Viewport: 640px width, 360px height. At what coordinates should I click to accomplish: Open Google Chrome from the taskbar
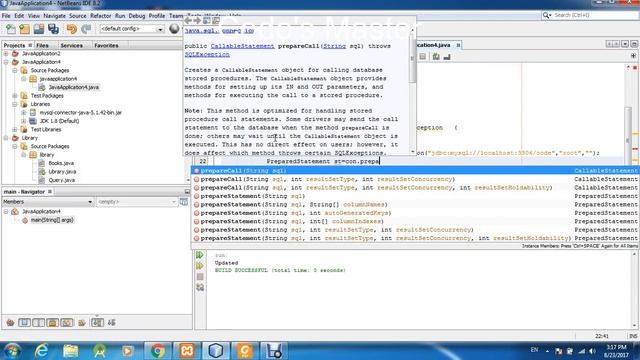tap(157, 351)
